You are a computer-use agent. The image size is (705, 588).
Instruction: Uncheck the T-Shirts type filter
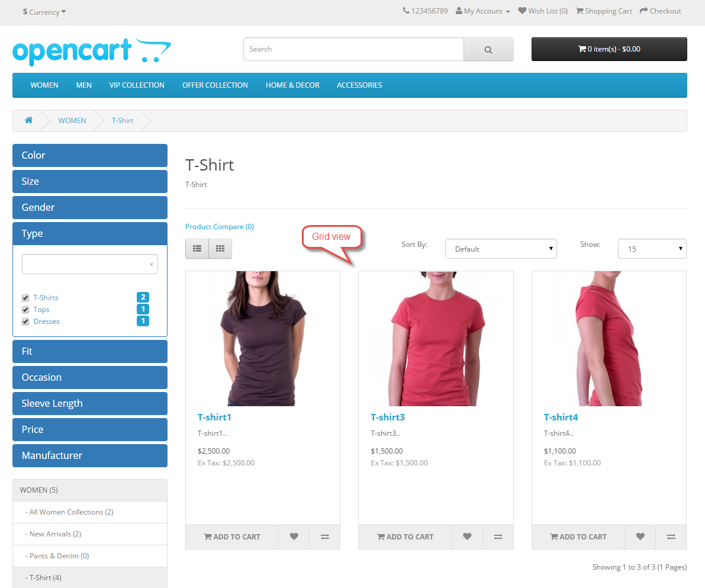(x=25, y=298)
